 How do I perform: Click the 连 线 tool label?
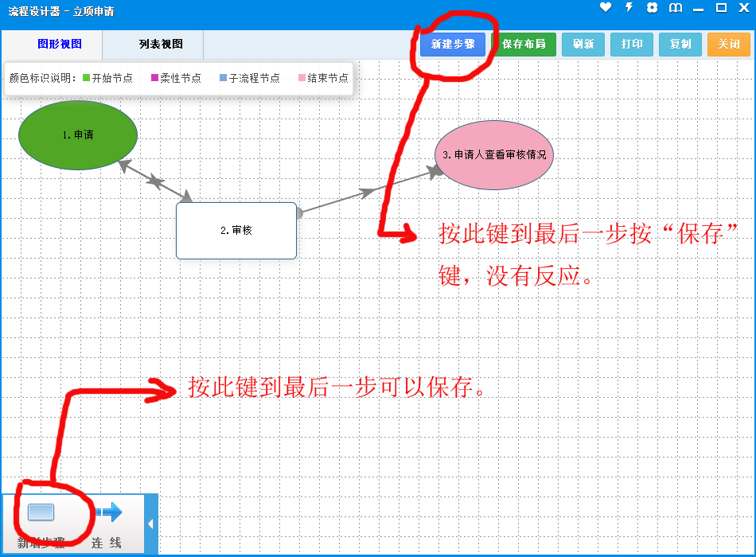[106, 543]
